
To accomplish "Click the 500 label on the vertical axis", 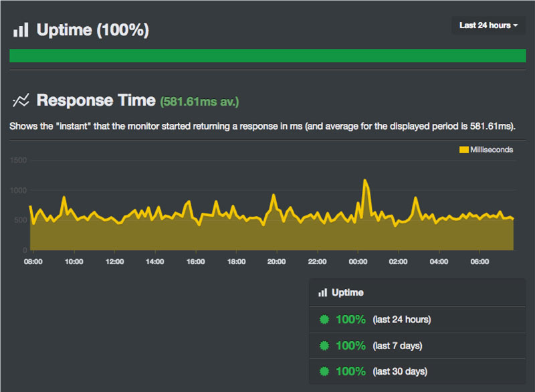I will pos(21,220).
